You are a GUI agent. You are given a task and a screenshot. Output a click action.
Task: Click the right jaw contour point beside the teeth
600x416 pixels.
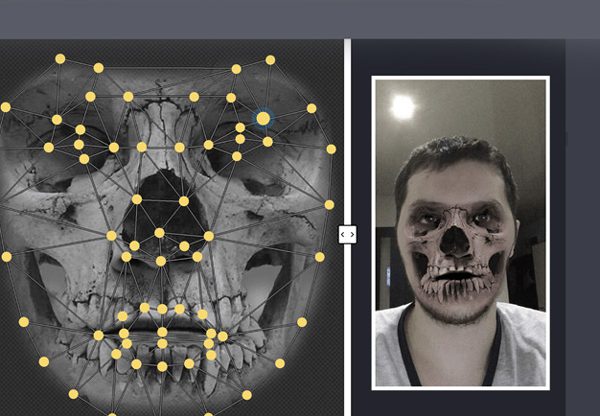(x=302, y=322)
